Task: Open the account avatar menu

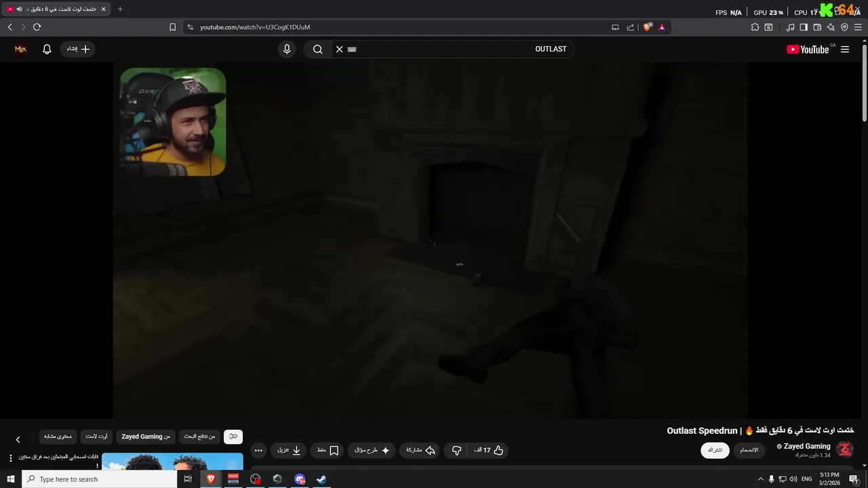Action: (x=21, y=49)
